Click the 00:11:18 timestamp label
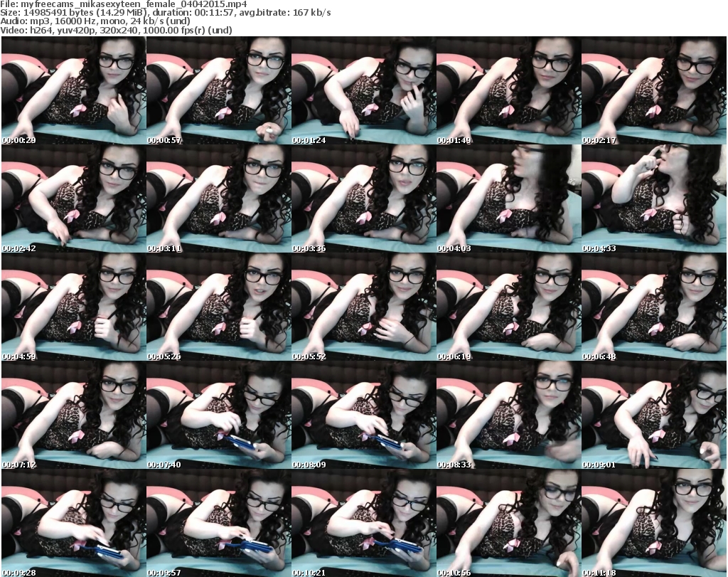Viewport: 728px width, 577px height. pyautogui.click(x=599, y=573)
